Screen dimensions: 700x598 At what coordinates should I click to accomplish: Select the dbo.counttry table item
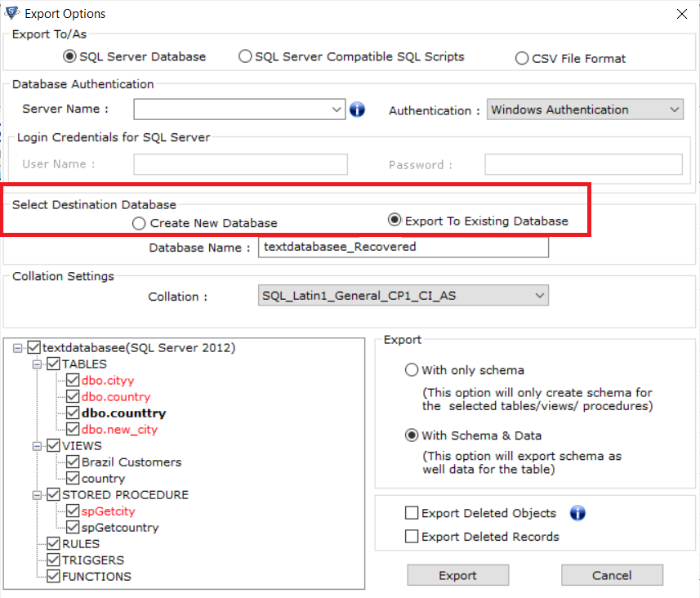pyautogui.click(x=123, y=413)
